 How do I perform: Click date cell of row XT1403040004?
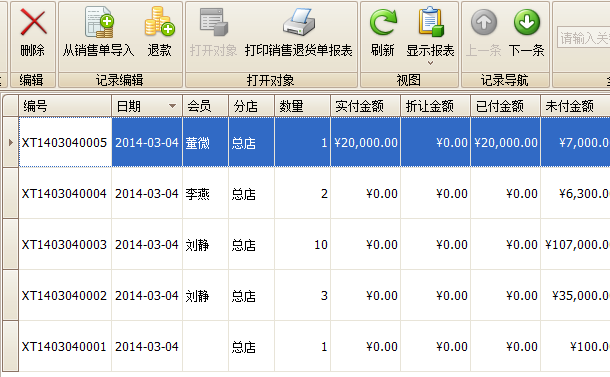coord(147,193)
